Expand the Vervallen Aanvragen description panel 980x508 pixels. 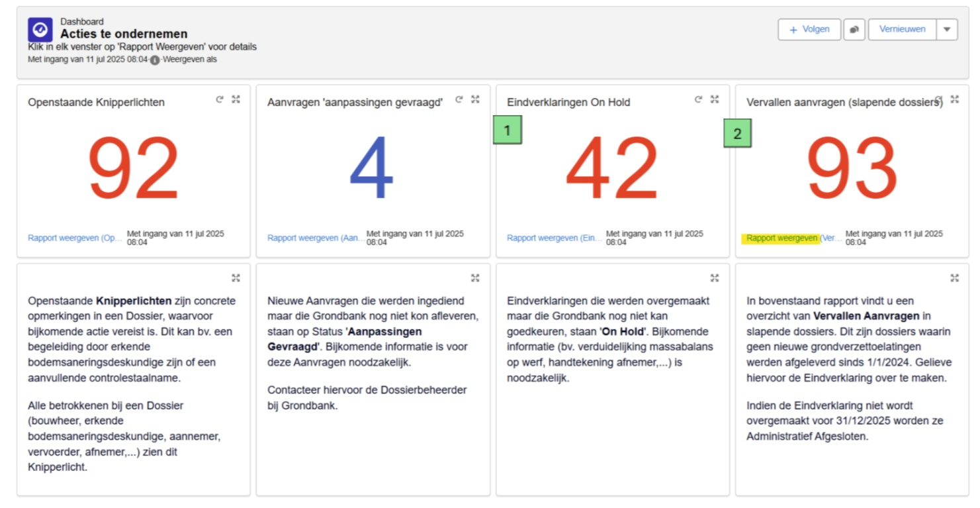(x=954, y=278)
